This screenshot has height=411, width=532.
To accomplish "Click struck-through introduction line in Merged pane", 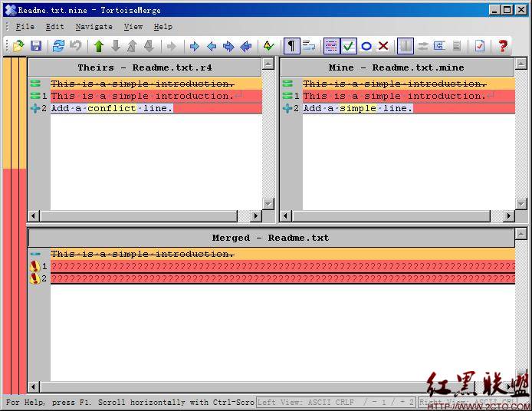I will coord(143,254).
